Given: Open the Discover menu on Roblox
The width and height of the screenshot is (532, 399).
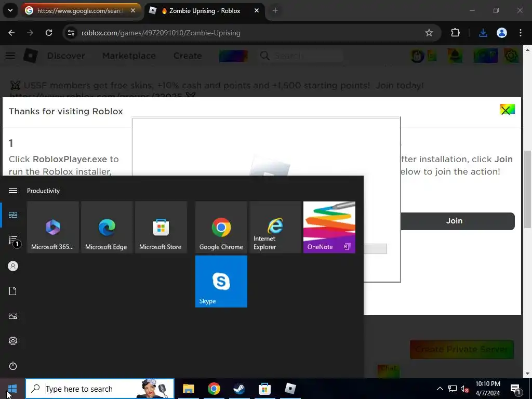Looking at the screenshot, I should click(x=66, y=56).
